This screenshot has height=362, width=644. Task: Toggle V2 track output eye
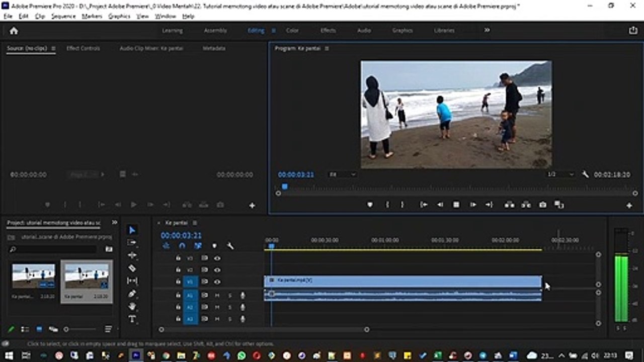pos(217,270)
